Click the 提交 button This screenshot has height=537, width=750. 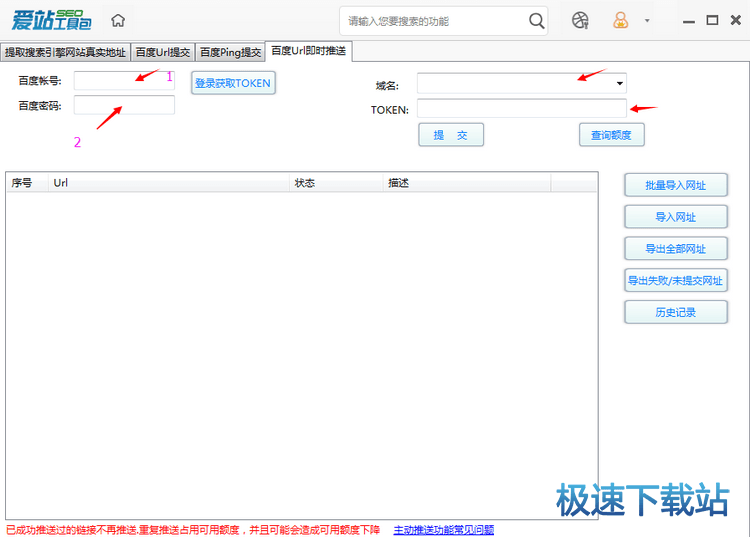[x=451, y=135]
